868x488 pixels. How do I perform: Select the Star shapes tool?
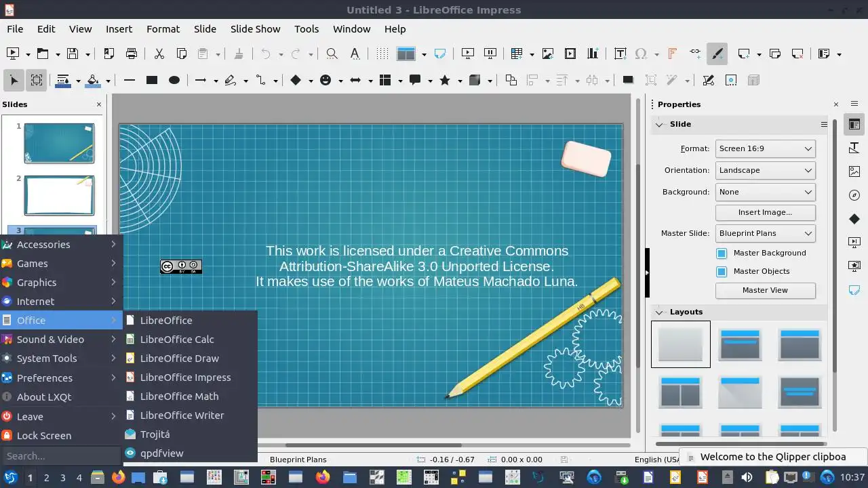pos(446,80)
